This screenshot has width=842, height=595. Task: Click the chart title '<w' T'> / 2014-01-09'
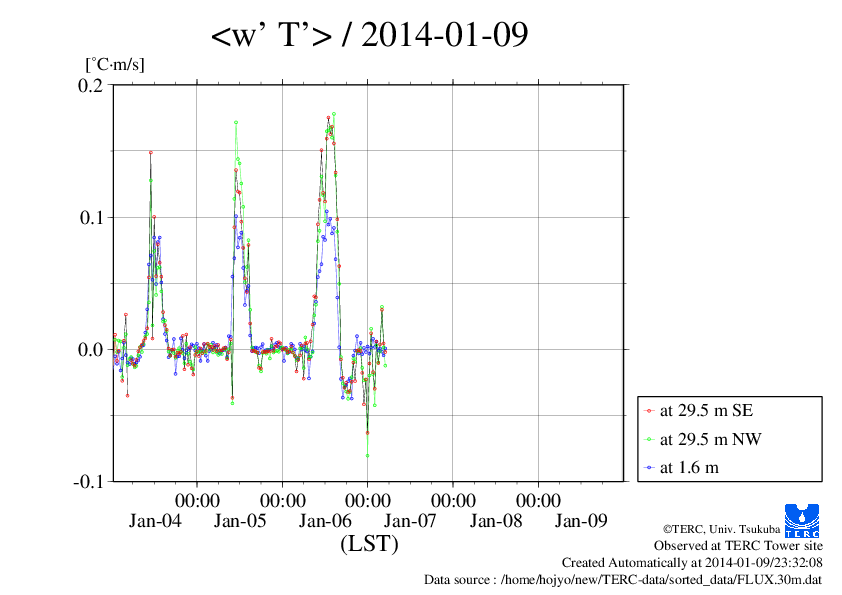pyautogui.click(x=369, y=34)
